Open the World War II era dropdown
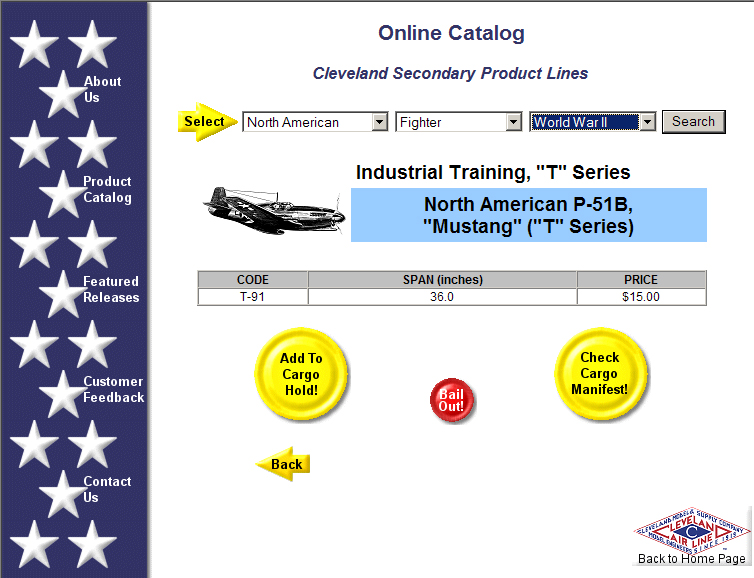Screen dimensions: 754x578 pyautogui.click(x=592, y=122)
